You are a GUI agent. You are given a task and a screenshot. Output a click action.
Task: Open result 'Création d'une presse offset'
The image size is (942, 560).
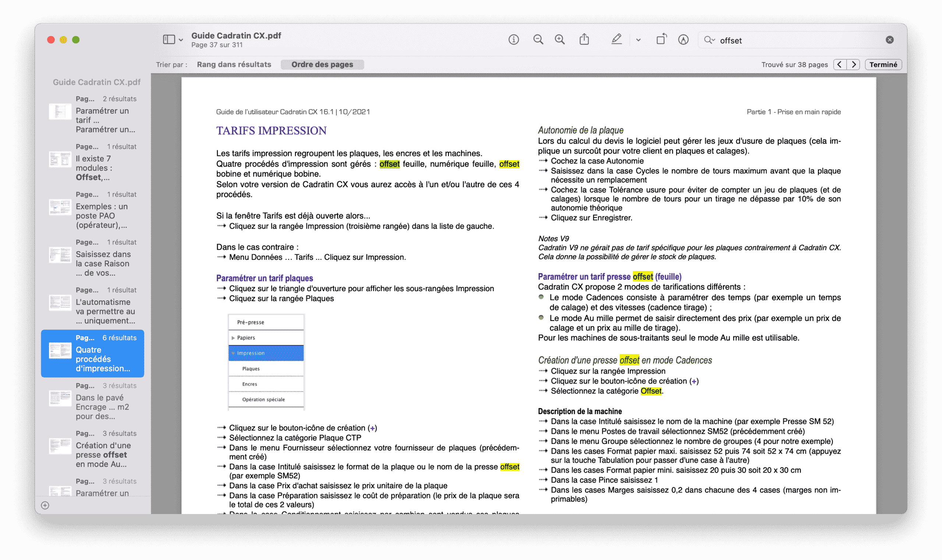[x=92, y=449]
